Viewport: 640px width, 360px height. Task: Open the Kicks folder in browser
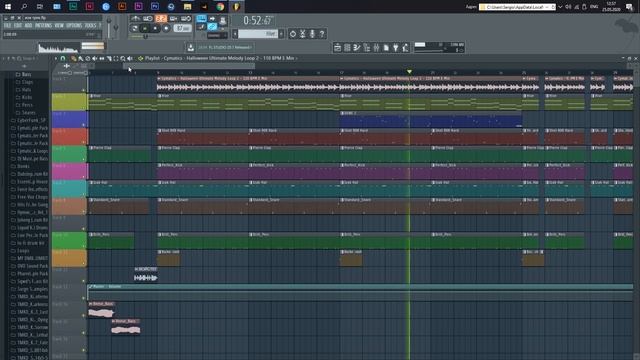[x=27, y=98]
